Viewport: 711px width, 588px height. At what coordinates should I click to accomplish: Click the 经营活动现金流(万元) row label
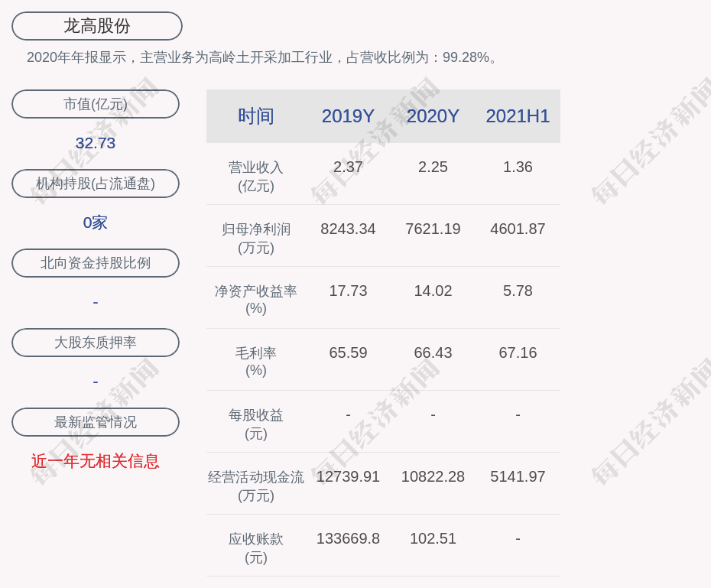pos(255,486)
